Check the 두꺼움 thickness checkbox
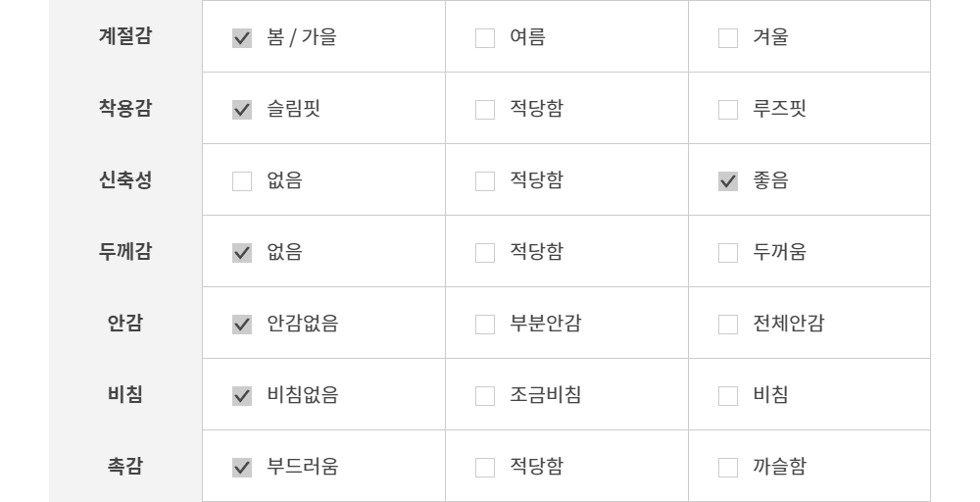The width and height of the screenshot is (980, 502). (728, 254)
